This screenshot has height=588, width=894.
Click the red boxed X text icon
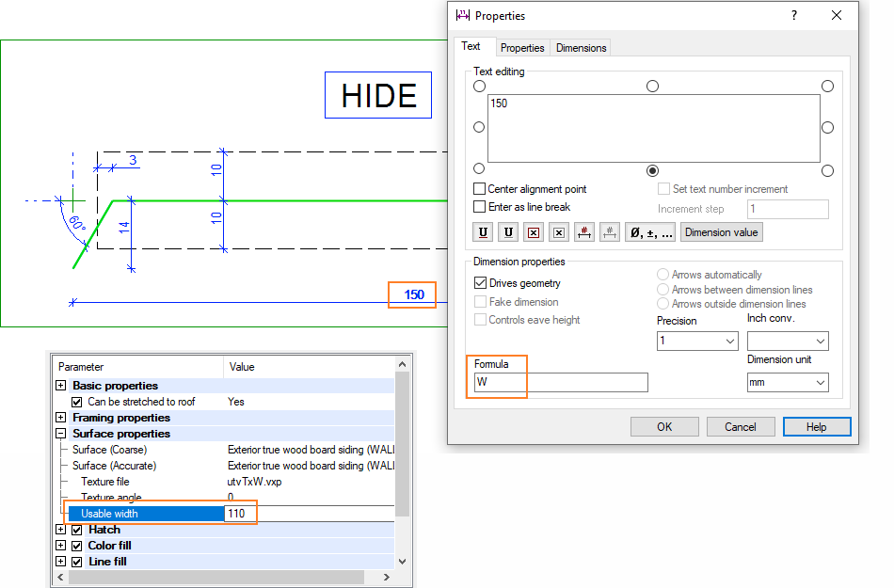pyautogui.click(x=533, y=232)
